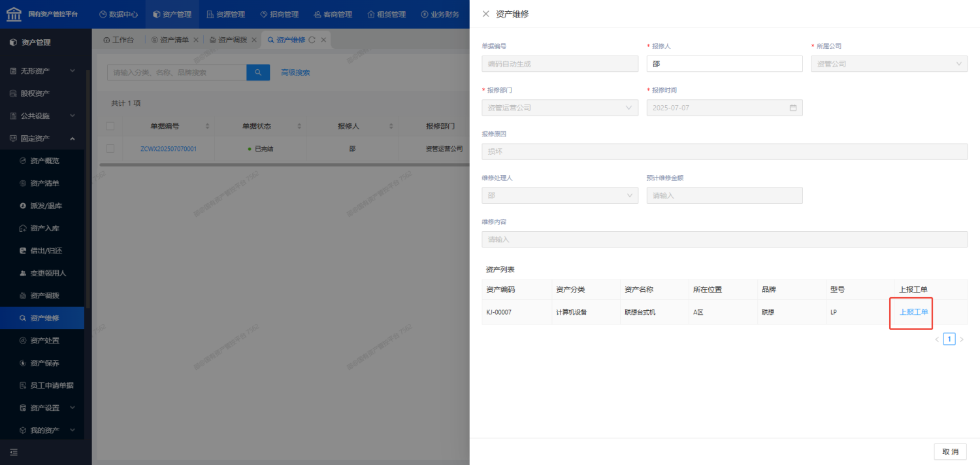The height and width of the screenshot is (465, 980).
Task: Go to previous page in asset list pagination
Action: [x=937, y=340]
